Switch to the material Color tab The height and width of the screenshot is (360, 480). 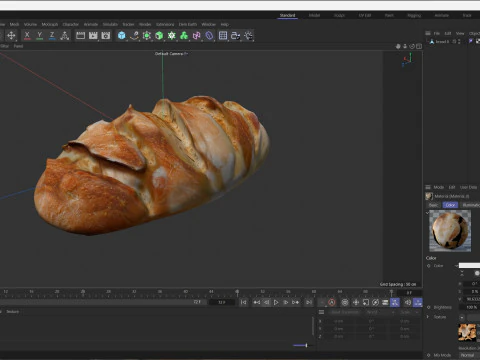click(450, 205)
